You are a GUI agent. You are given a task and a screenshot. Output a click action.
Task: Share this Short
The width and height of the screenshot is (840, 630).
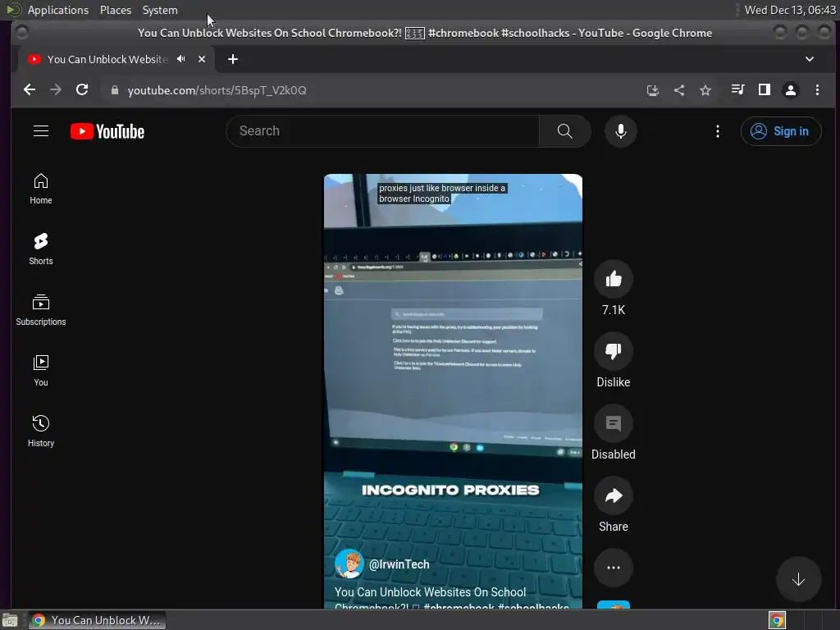click(614, 496)
